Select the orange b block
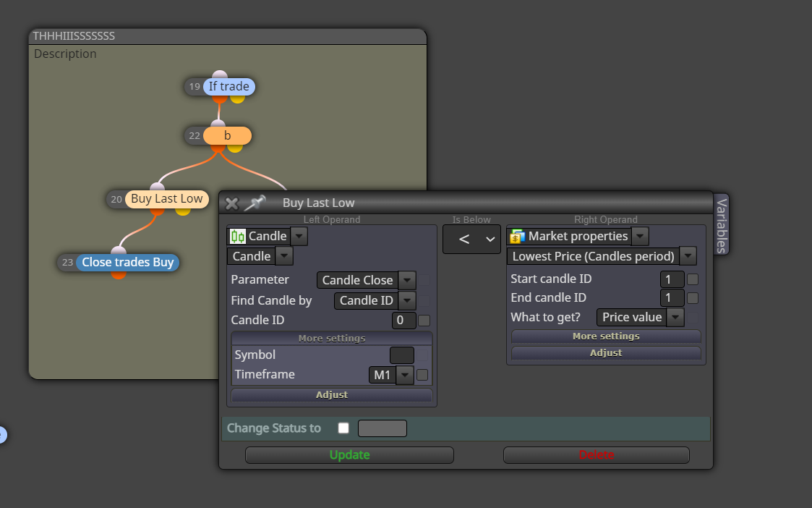 [227, 136]
